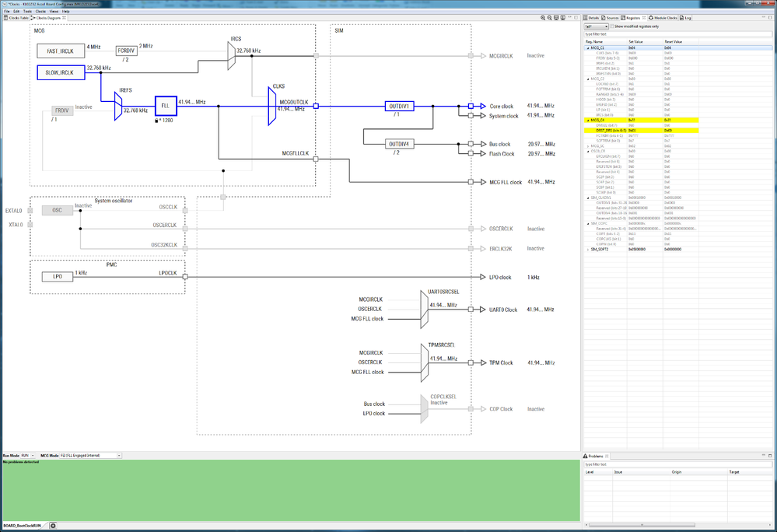
Task: Switch to the Details tab
Action: (x=591, y=18)
